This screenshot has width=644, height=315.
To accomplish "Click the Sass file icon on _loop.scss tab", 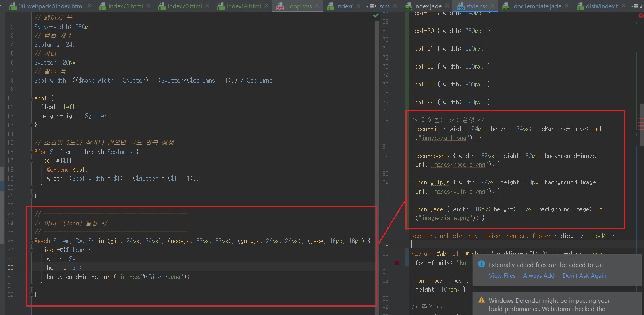I will click(280, 6).
